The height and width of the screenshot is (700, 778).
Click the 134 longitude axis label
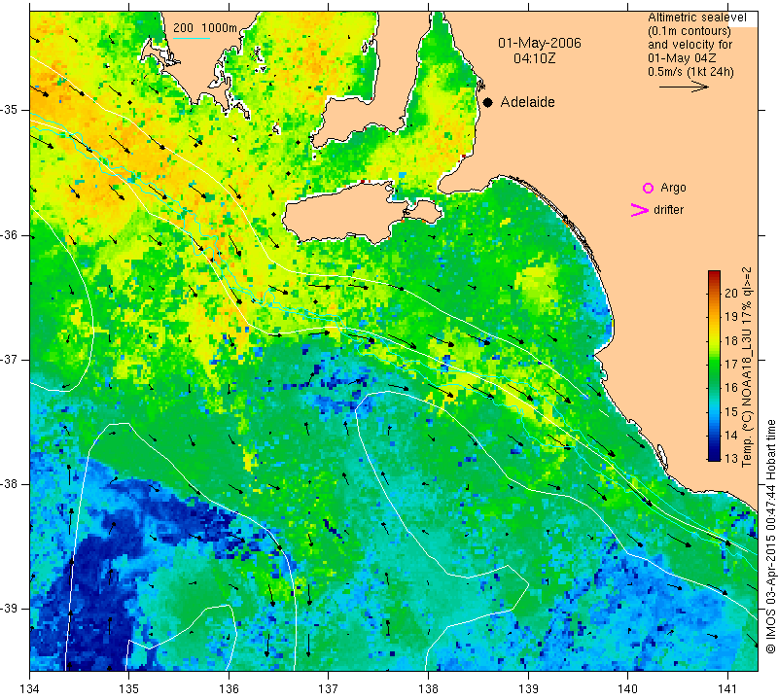30,689
